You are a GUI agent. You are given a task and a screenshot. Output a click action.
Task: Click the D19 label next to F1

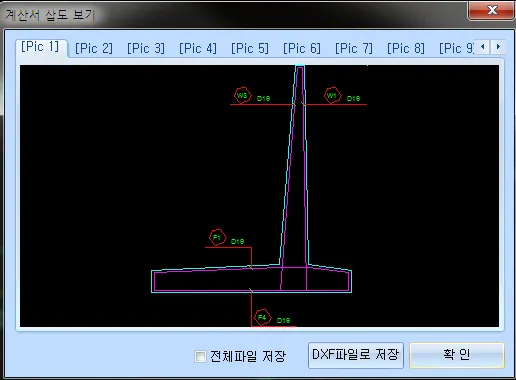[238, 241]
